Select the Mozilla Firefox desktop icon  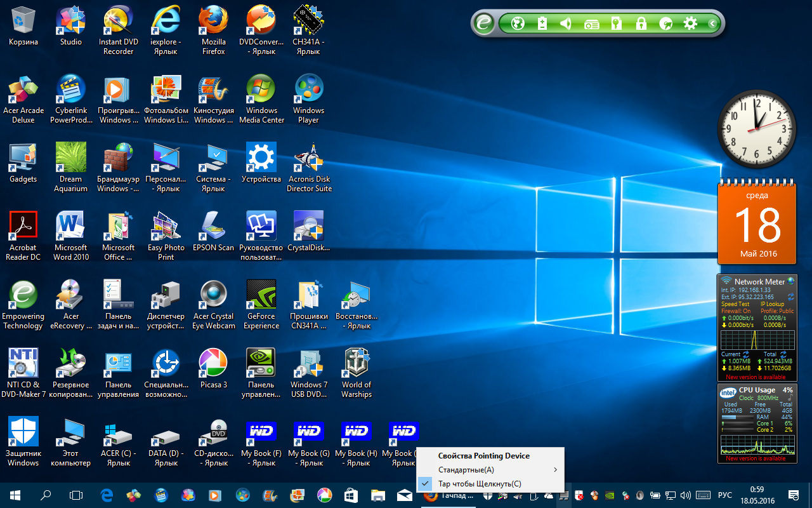tap(214, 30)
